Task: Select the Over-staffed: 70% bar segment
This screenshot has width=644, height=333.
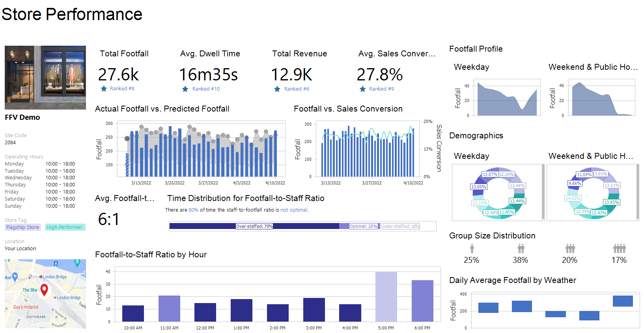Action: pos(254,226)
